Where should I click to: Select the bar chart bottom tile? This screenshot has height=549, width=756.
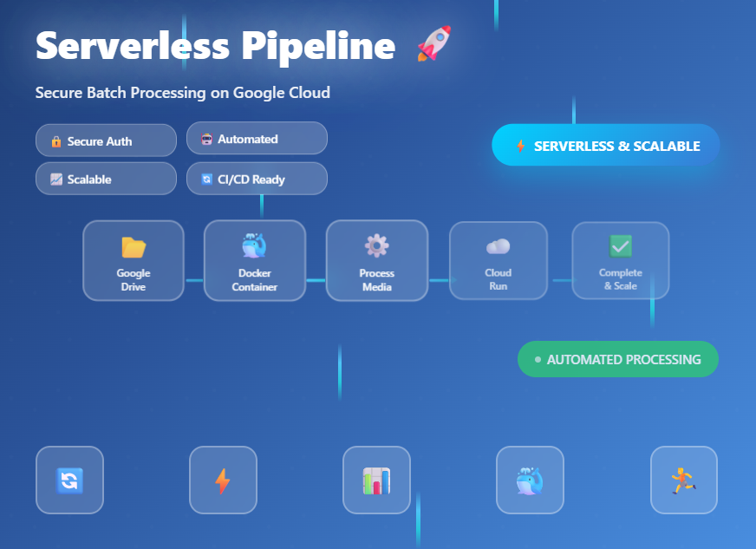pyautogui.click(x=376, y=480)
